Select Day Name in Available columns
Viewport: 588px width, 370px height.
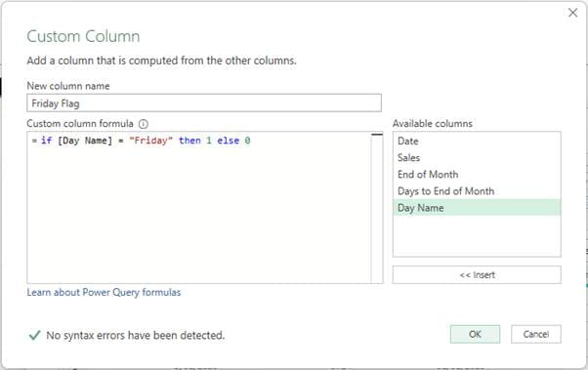tap(477, 208)
